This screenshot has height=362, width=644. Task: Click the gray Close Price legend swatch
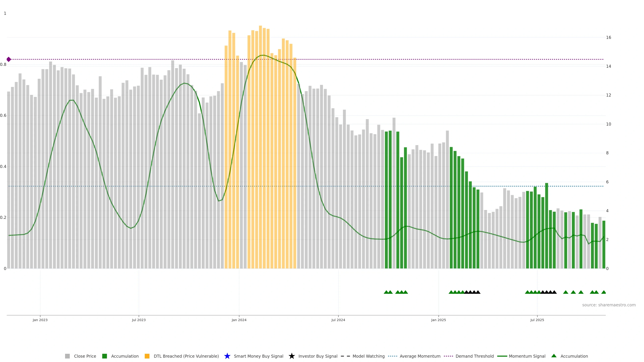pos(67,356)
